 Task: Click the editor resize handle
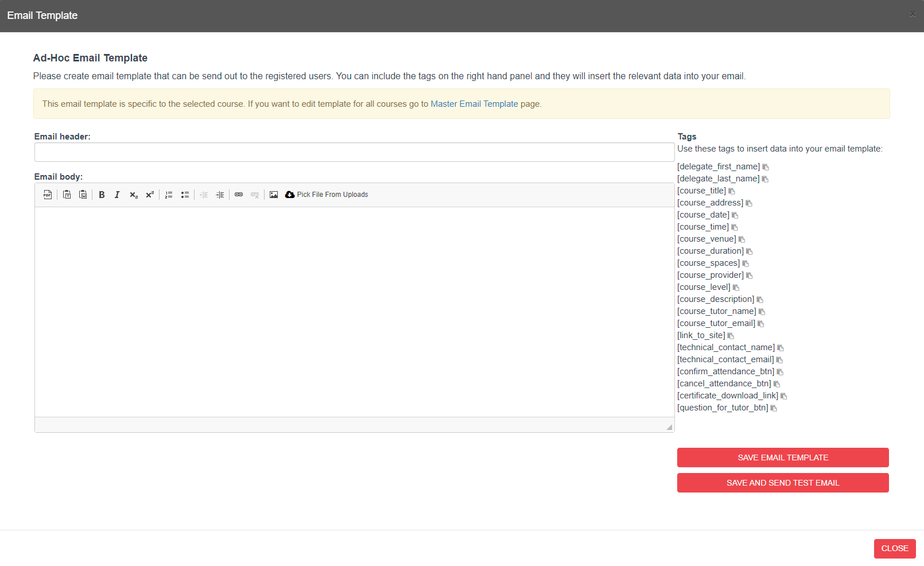[x=669, y=427]
